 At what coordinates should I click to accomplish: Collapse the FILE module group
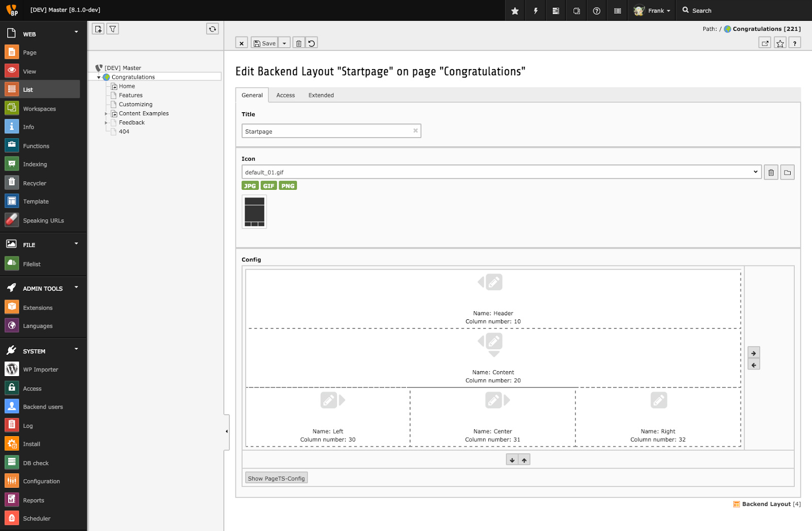(x=77, y=243)
